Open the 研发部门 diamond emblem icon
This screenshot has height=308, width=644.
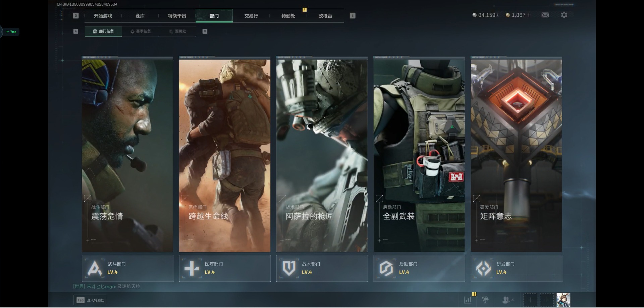tap(483, 268)
